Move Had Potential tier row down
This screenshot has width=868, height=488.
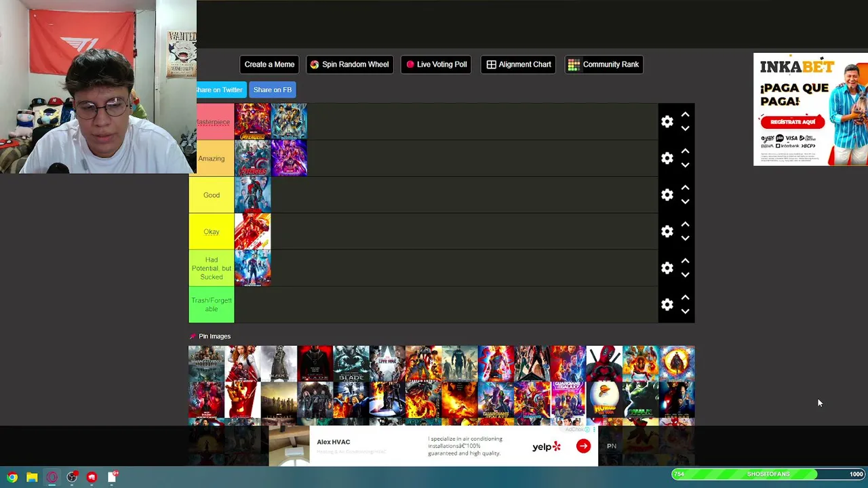click(x=685, y=275)
